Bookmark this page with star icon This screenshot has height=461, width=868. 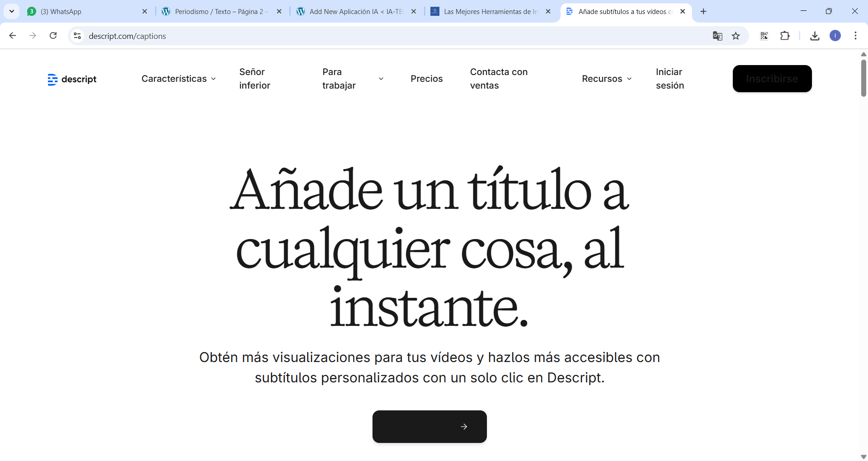[x=736, y=36]
